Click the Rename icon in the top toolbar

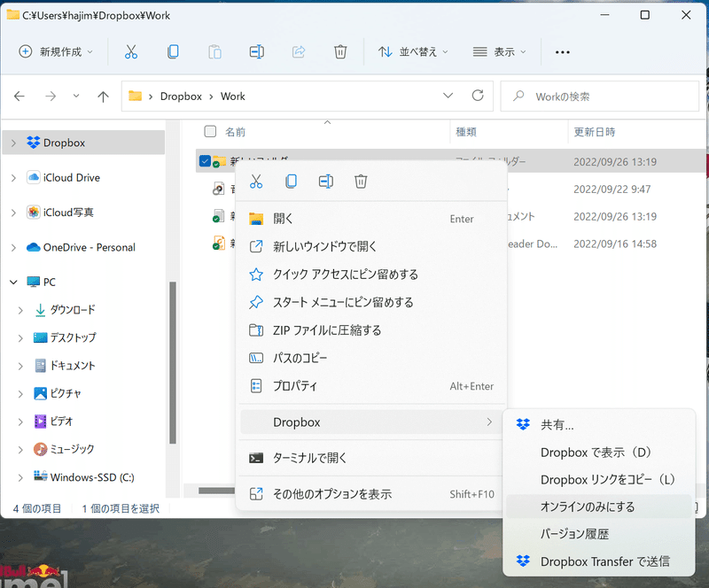[x=257, y=52]
